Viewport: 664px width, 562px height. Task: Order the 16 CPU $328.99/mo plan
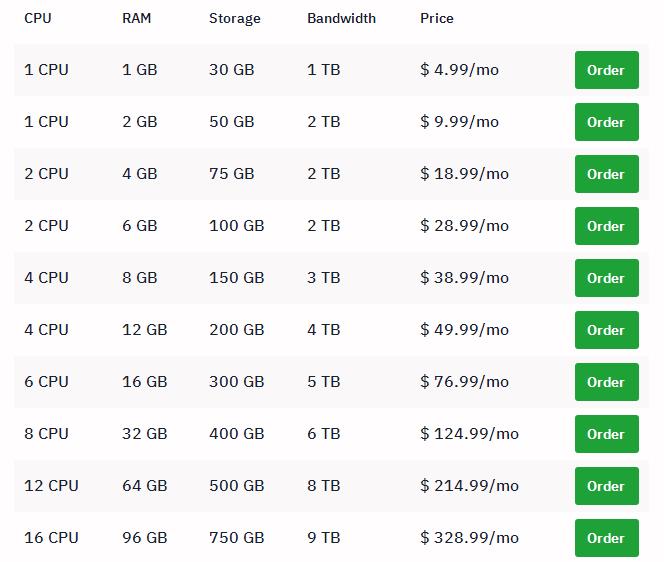click(606, 538)
